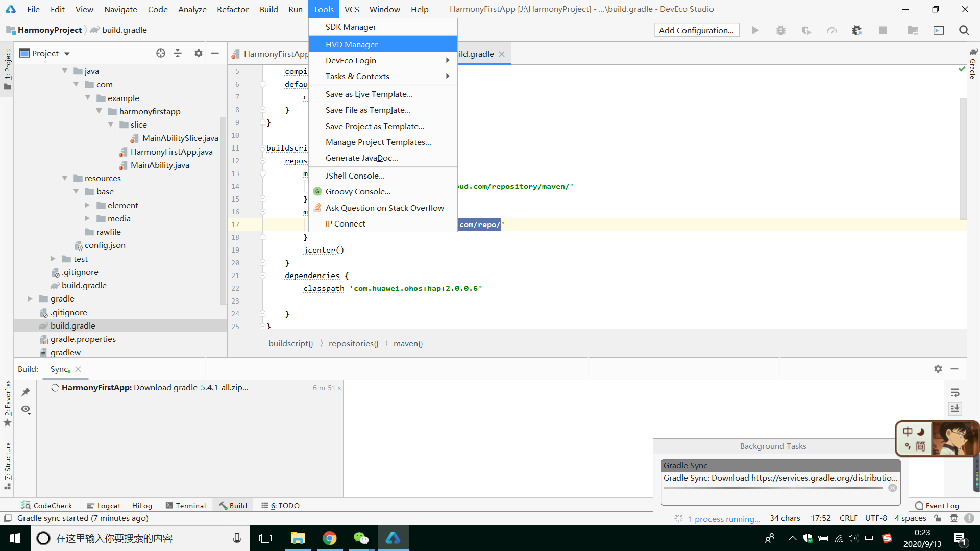Image resolution: width=980 pixels, height=551 pixels.
Task: Expand the media folder
Action: pos(87,218)
